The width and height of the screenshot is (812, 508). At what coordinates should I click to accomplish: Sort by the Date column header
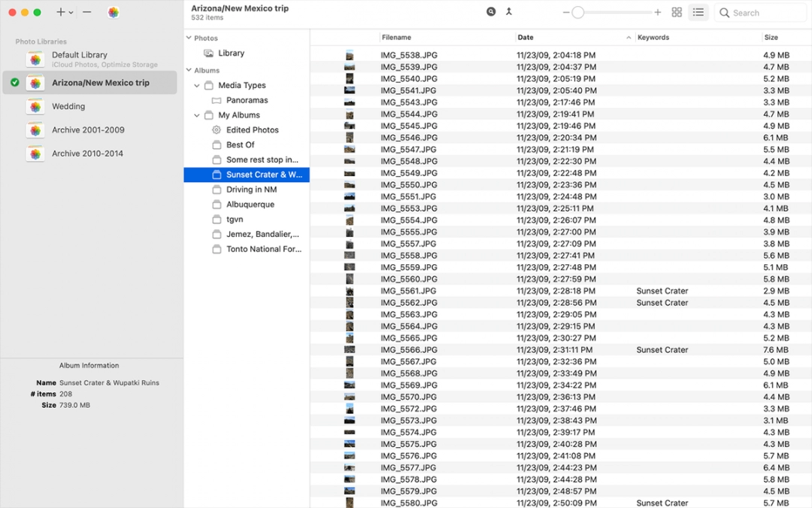click(571, 38)
